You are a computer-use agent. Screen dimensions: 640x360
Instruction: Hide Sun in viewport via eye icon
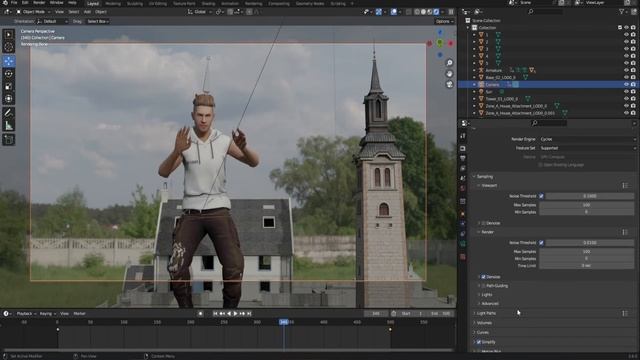(x=626, y=91)
